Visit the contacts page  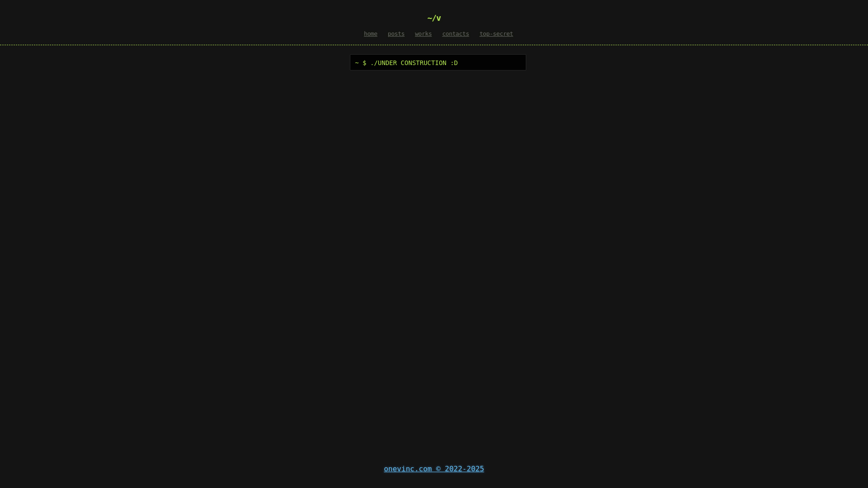[x=455, y=34]
